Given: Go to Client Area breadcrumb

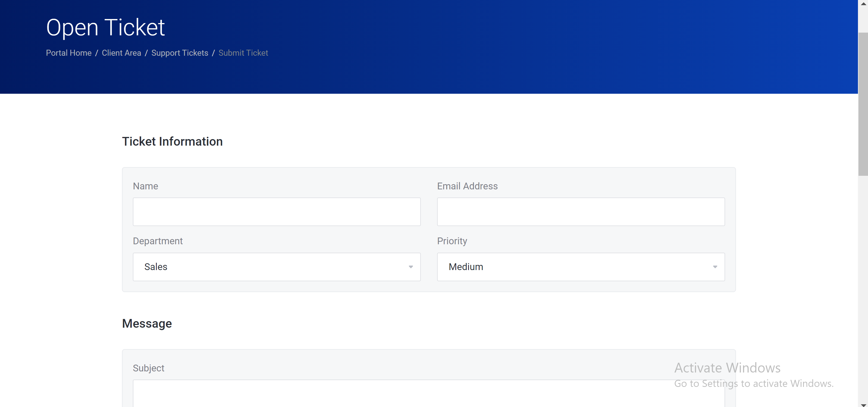Looking at the screenshot, I should 121,53.
